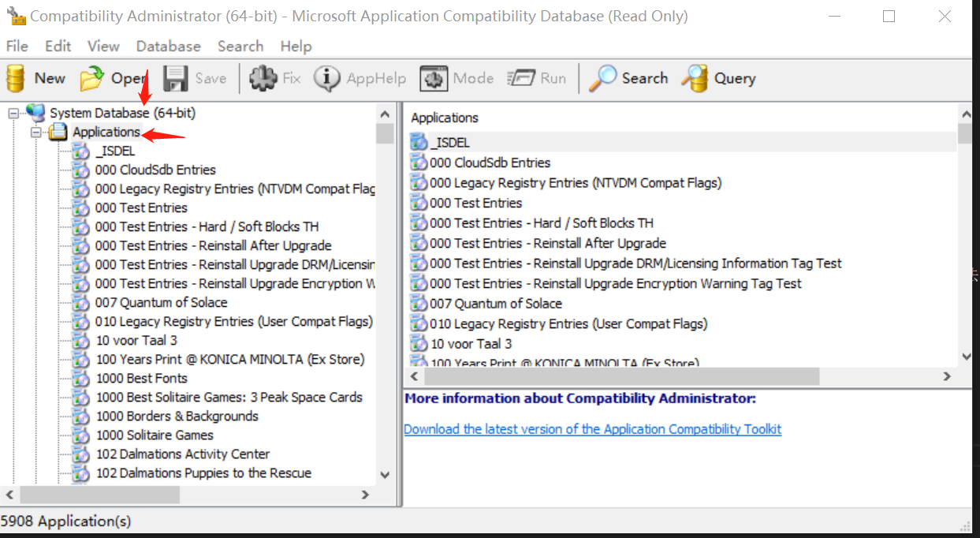The width and height of the screenshot is (980, 538).
Task: Click the right list scroll down arrow
Action: [967, 357]
